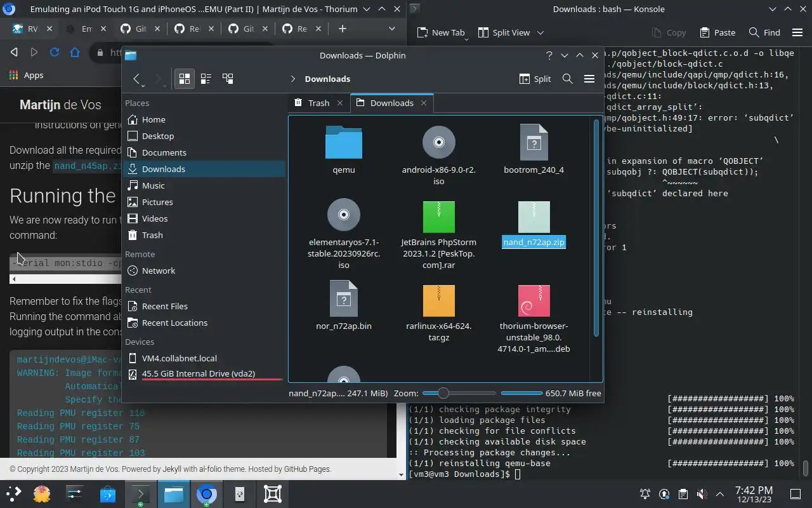The width and height of the screenshot is (812, 508).
Task: Close the first Thorium tab
Action: (49, 29)
